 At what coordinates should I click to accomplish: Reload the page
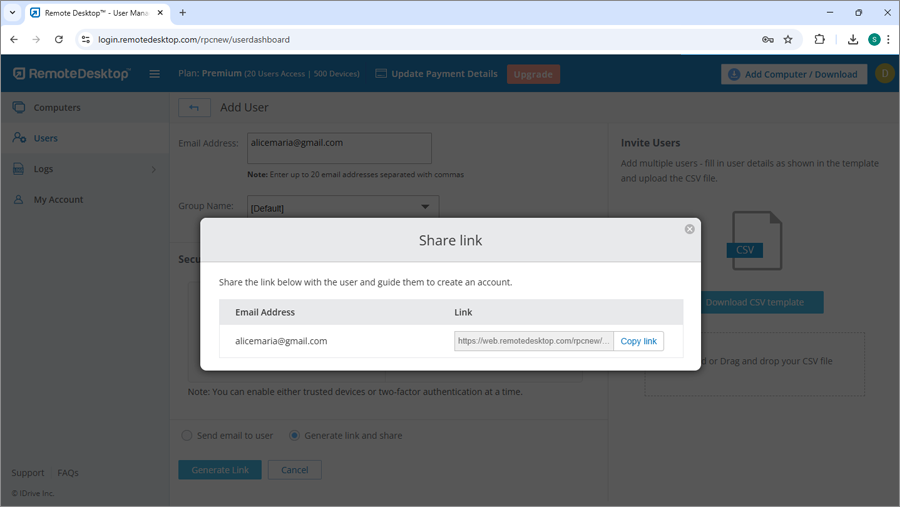pos(59,40)
